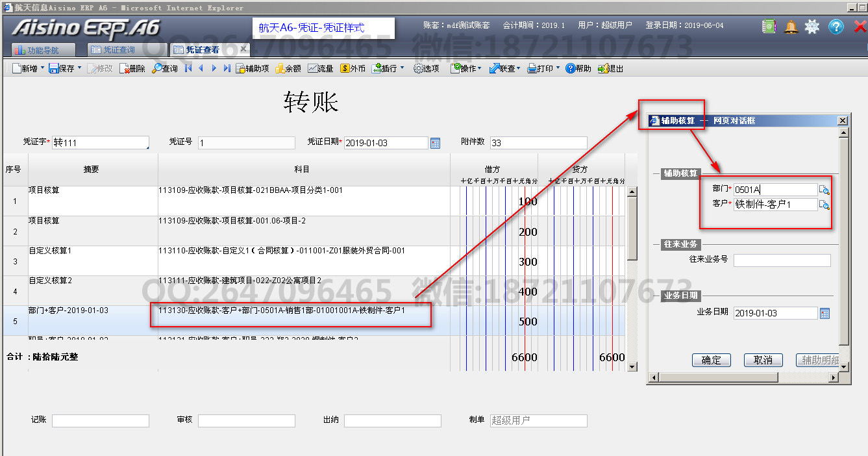The height and width of the screenshot is (456, 868).
Task: Click the 辅助项 auxiliary items icon
Action: point(241,68)
